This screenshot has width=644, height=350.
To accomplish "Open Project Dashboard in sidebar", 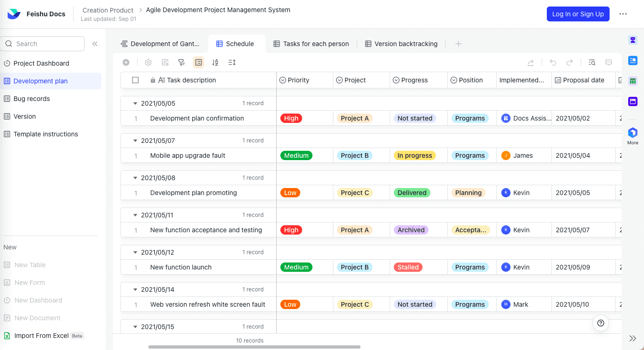I will click(51, 63).
